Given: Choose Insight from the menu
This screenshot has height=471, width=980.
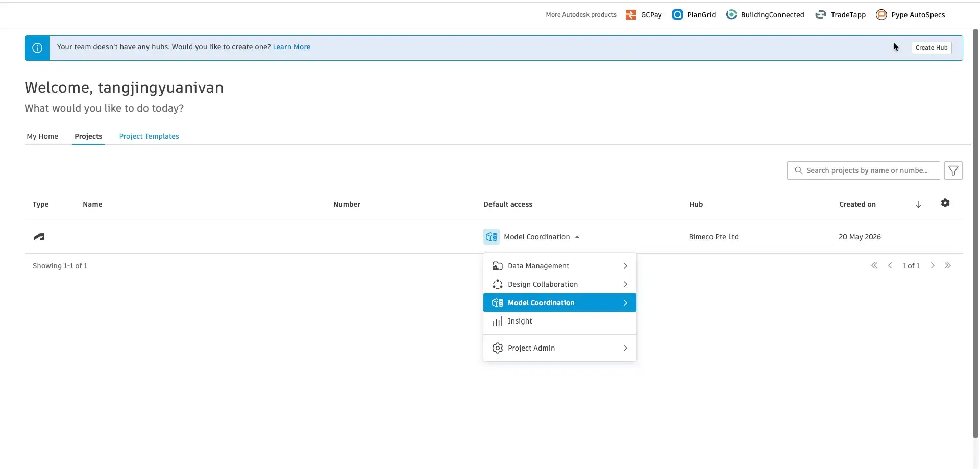Looking at the screenshot, I should (560, 321).
